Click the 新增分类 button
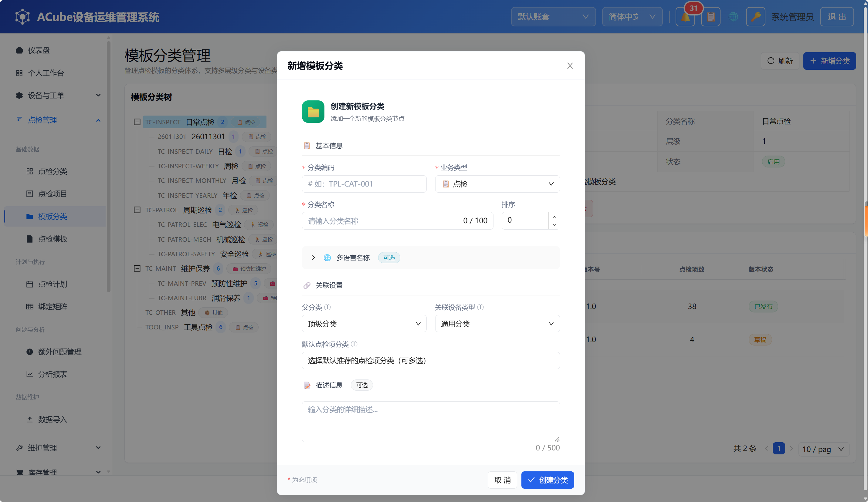This screenshot has height=502, width=868. pos(829,61)
